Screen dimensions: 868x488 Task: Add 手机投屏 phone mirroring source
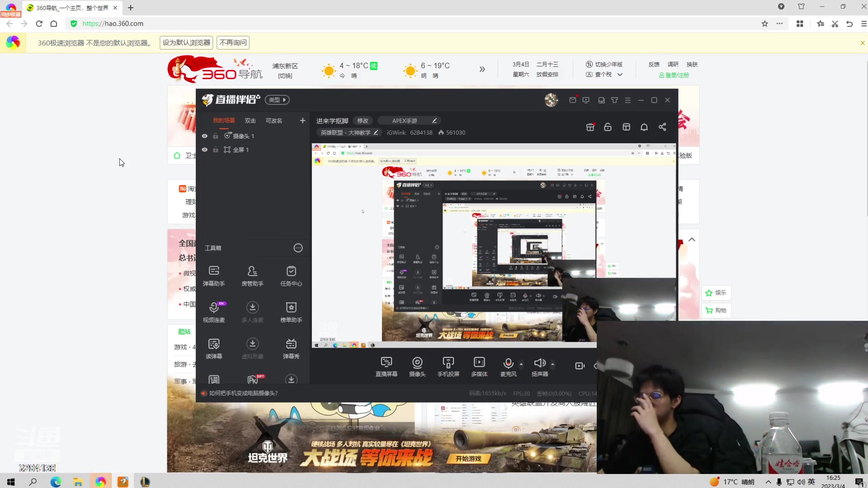448,366
